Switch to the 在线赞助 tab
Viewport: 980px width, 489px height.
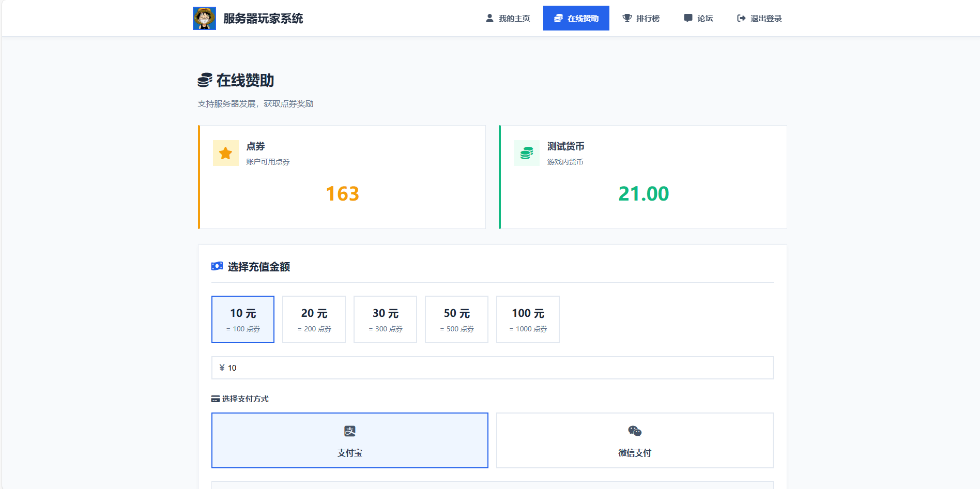(x=576, y=18)
